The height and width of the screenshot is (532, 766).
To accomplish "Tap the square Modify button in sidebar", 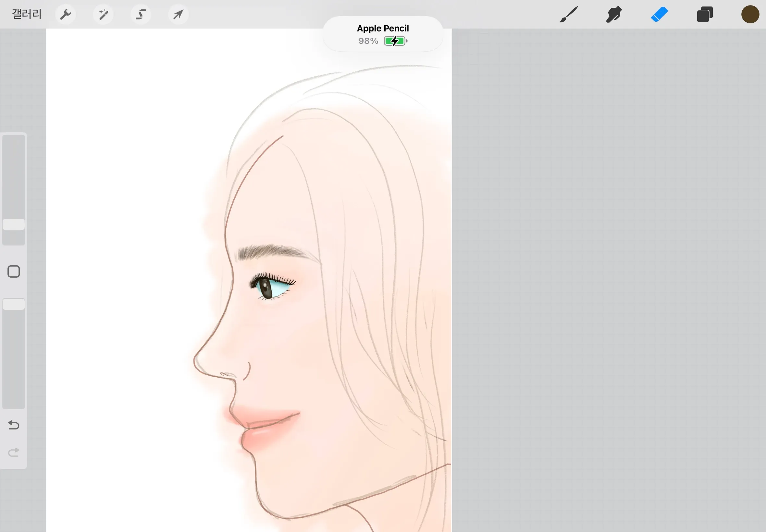I will [14, 271].
